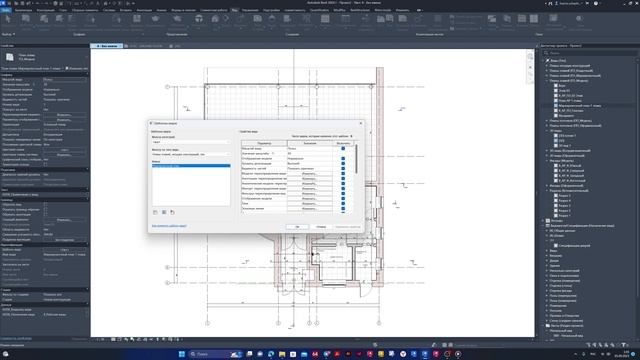Viewport: 640px width, 360px height.
Task: Toggle the Include checkbox for the Фильтры overrides row
Action: [343, 193]
